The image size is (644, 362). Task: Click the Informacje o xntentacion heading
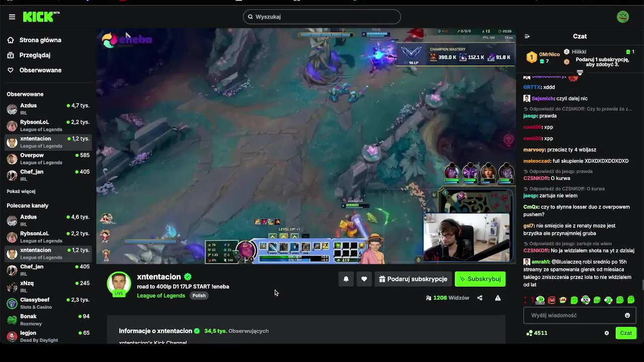tap(155, 331)
